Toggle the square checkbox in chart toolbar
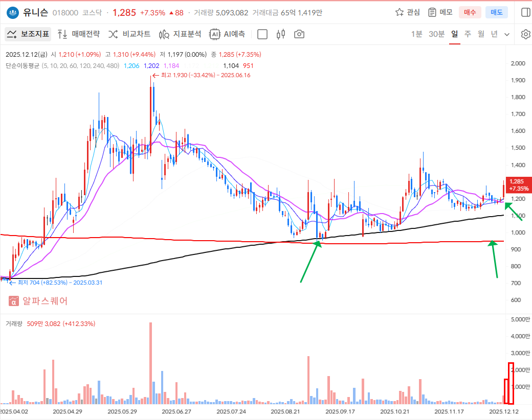Image resolution: width=532 pixels, height=420 pixels. pos(262,34)
